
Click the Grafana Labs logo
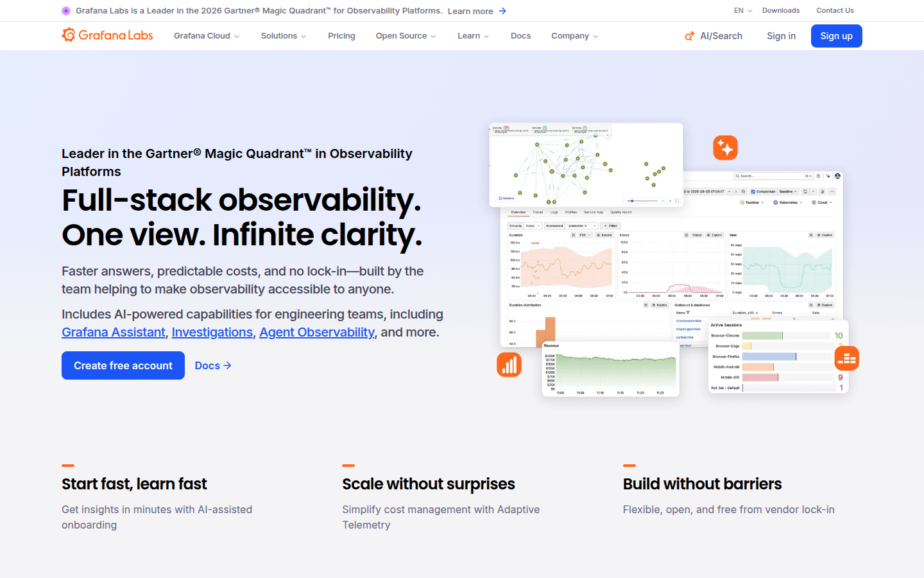107,35
